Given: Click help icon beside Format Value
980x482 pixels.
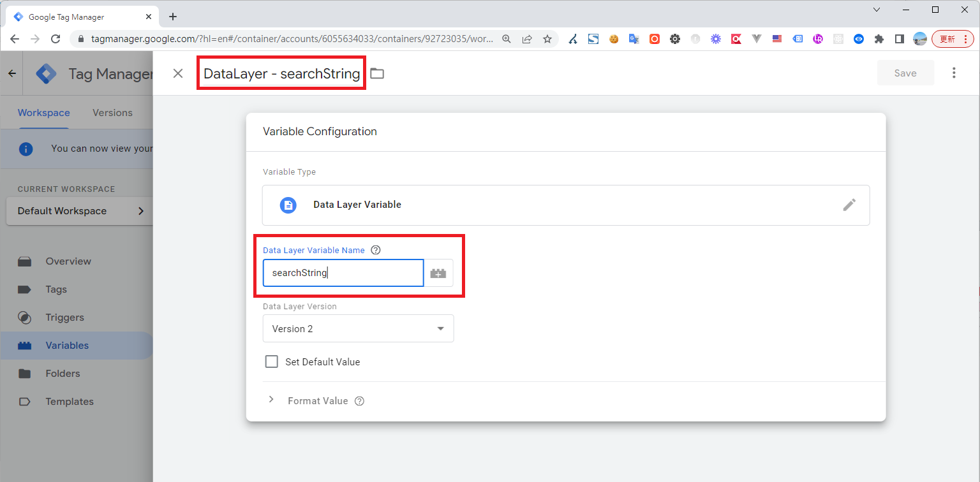Looking at the screenshot, I should (359, 401).
